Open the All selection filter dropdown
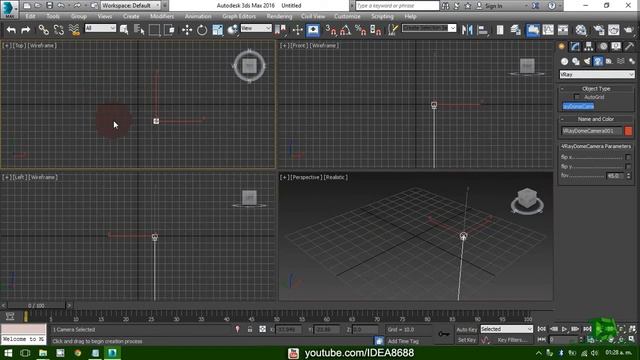 100,28
